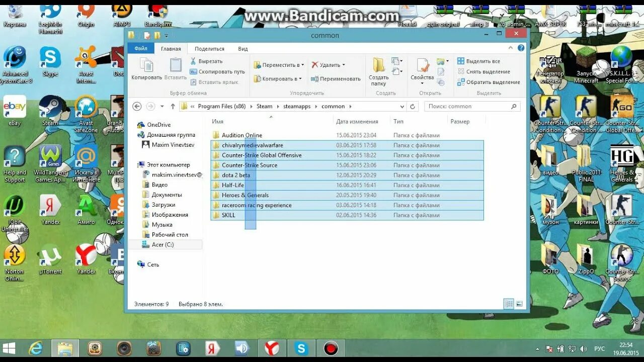Click Снять выделение (Select none)
This screenshot has width=644, height=362.
pos(484,71)
